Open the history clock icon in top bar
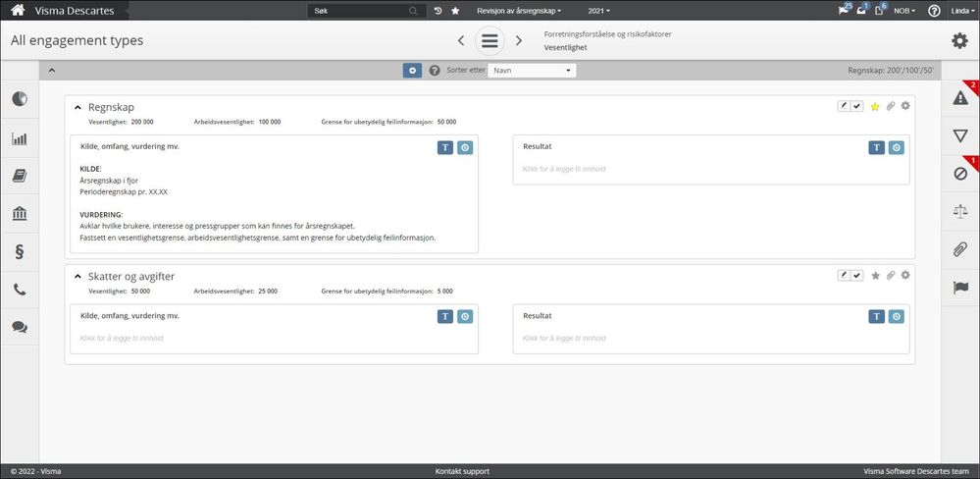 tap(438, 11)
